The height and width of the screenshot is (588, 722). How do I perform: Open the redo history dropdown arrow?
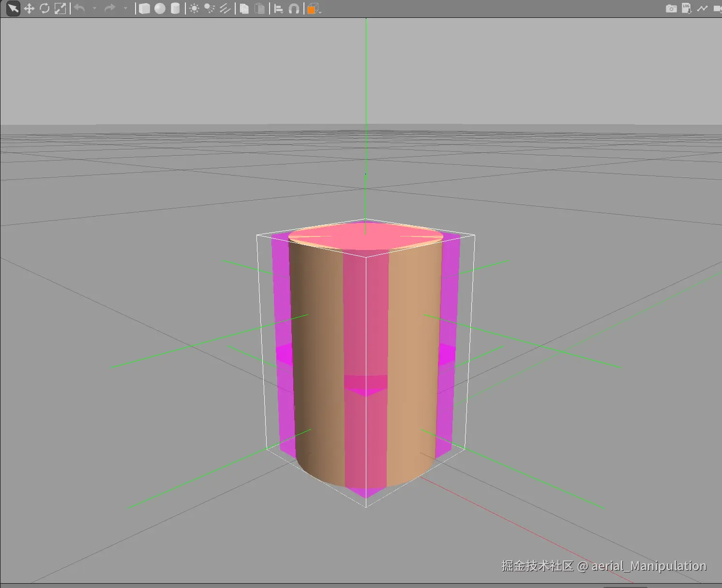pos(125,9)
